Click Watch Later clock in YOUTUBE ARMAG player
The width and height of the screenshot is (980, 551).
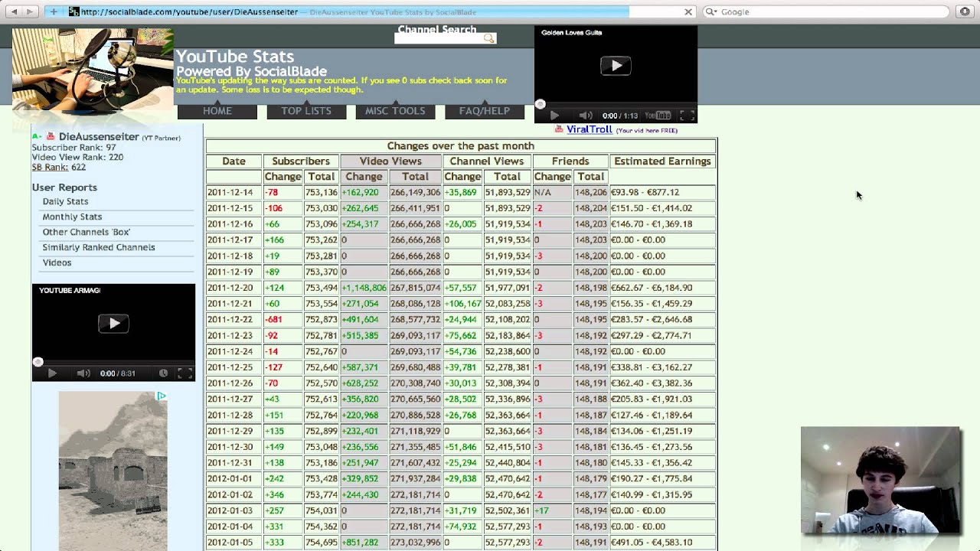pyautogui.click(x=163, y=373)
